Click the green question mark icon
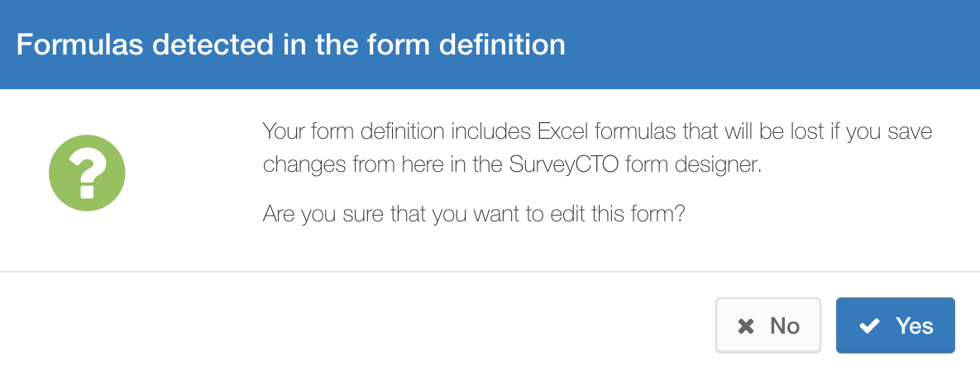The image size is (980, 375). tap(87, 173)
